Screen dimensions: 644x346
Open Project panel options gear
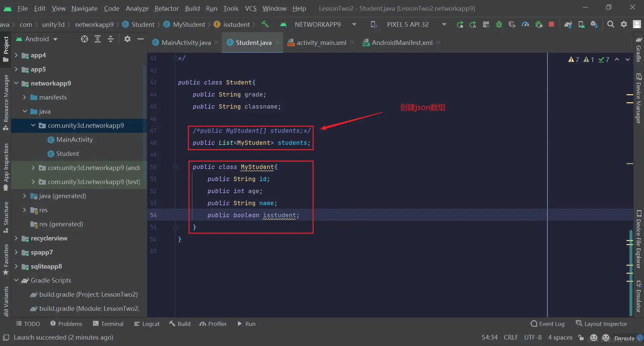[x=127, y=39]
